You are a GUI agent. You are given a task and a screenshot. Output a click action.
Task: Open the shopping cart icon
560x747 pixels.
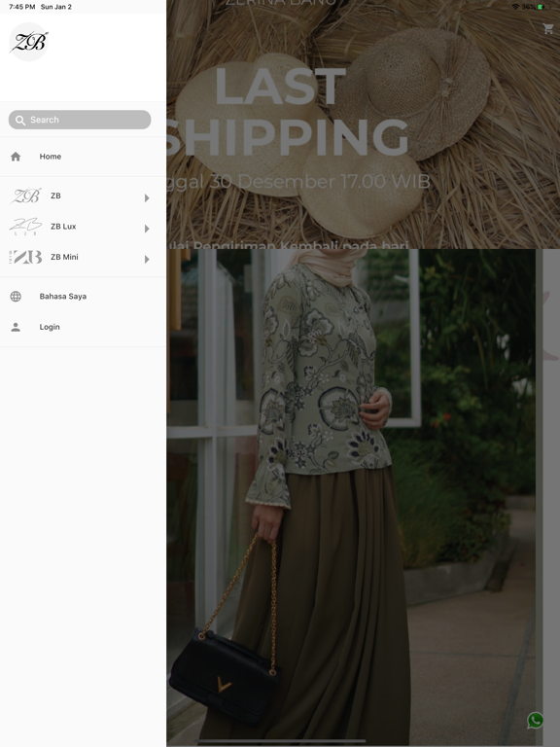(x=548, y=28)
